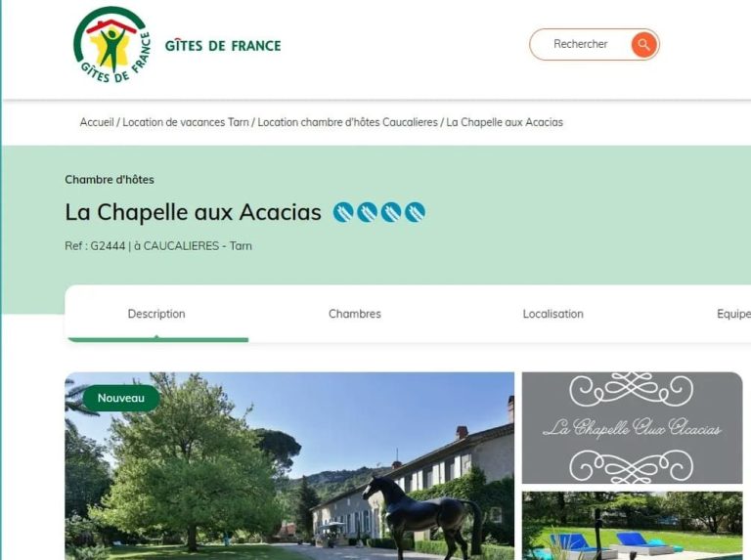Viewport: 751px width, 560px height.
Task: Open the Description tab
Action: (x=156, y=314)
